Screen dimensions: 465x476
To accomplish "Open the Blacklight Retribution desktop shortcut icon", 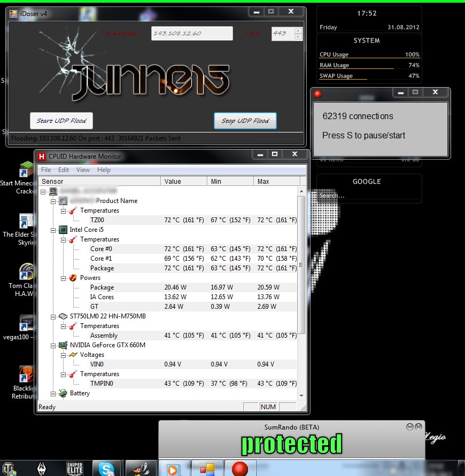I will 26,374.
